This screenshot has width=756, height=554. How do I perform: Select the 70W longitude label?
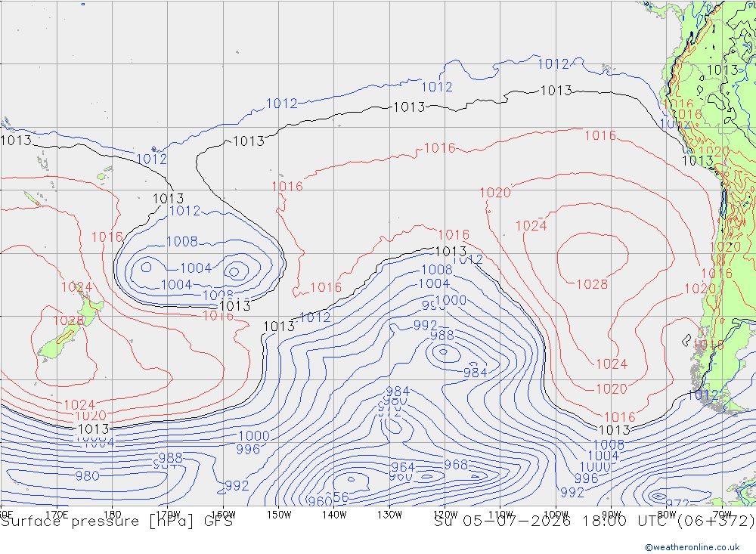[x=722, y=515]
